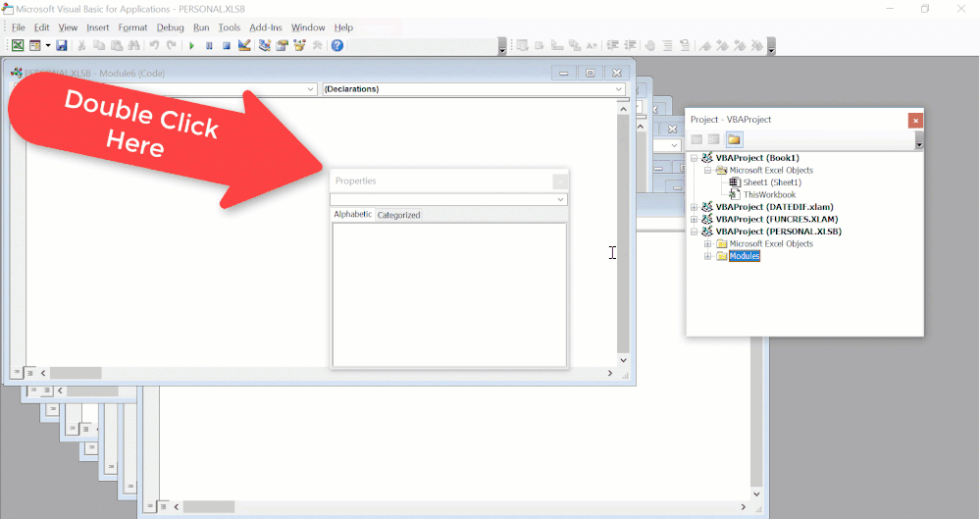This screenshot has width=980, height=519.
Task: Select the highlighted Modules folder
Action: pyautogui.click(x=745, y=256)
